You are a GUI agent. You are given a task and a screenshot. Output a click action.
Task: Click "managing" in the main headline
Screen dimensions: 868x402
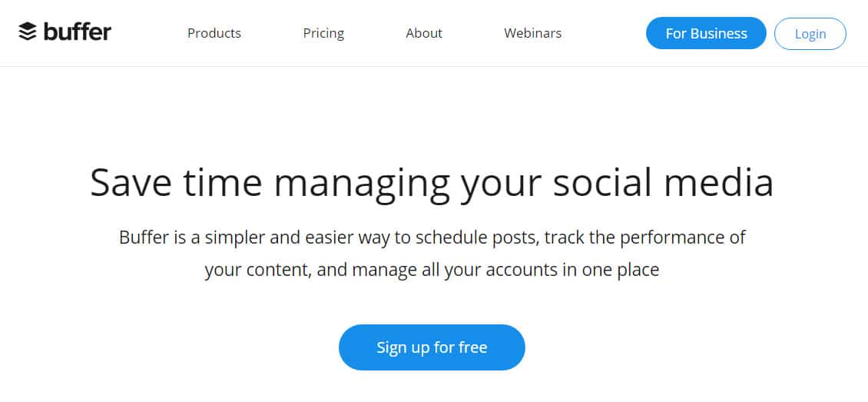point(362,183)
